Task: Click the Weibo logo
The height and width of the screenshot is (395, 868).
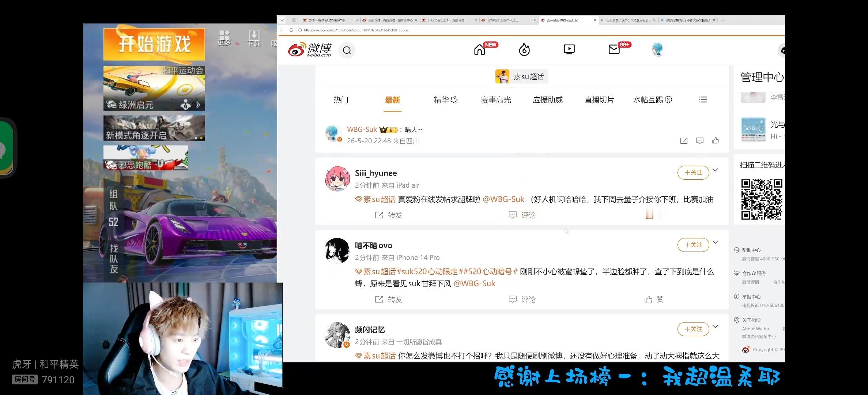Action: pos(309,50)
